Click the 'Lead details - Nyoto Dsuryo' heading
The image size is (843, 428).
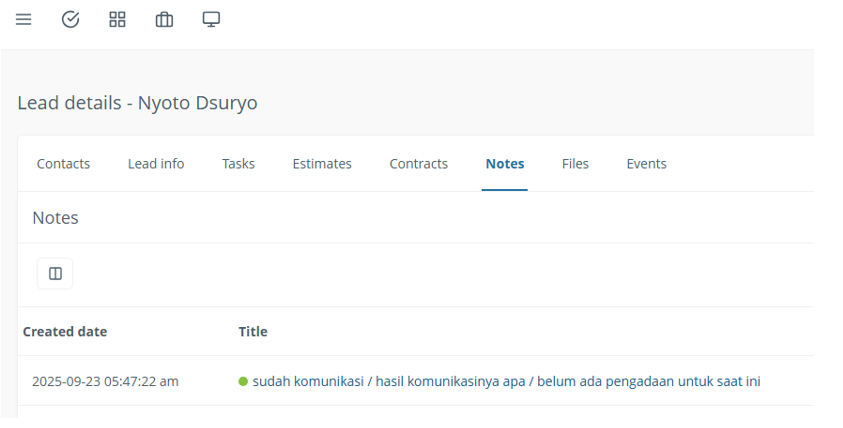tap(137, 103)
